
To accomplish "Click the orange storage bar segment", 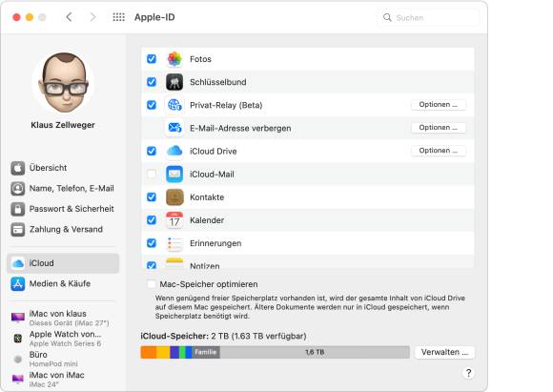I will click(149, 352).
